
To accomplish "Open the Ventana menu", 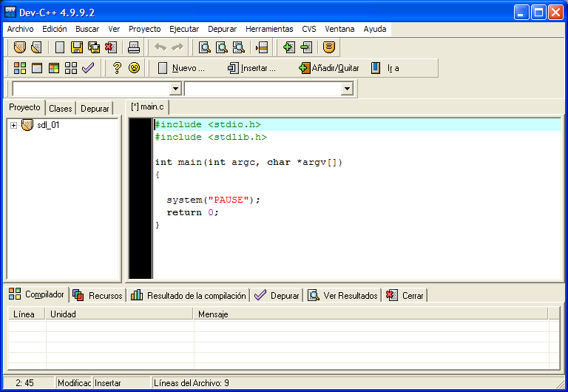I will (339, 29).
